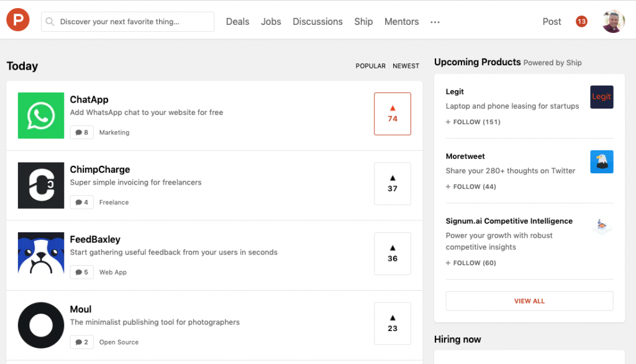
Task: Switch to the Newest tab
Action: click(x=406, y=66)
